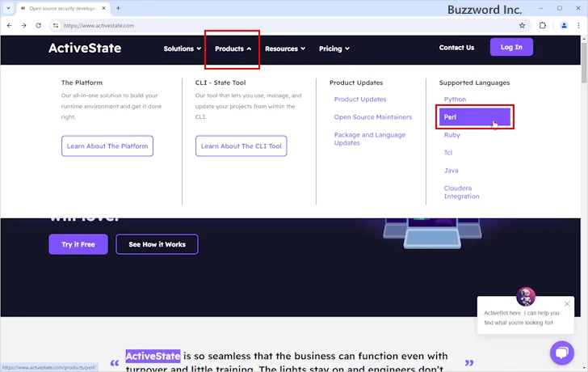588x372 pixels.
Task: Click Learn About The CLI Tool button
Action: click(x=241, y=146)
